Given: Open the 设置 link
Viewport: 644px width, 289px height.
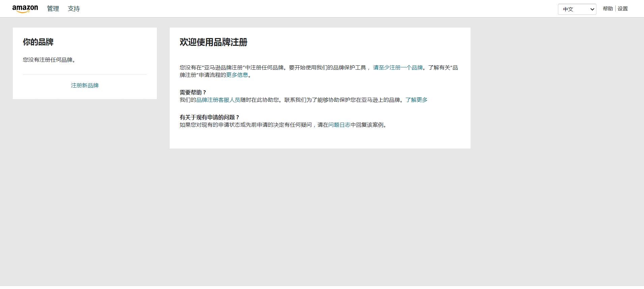Looking at the screenshot, I should [622, 9].
